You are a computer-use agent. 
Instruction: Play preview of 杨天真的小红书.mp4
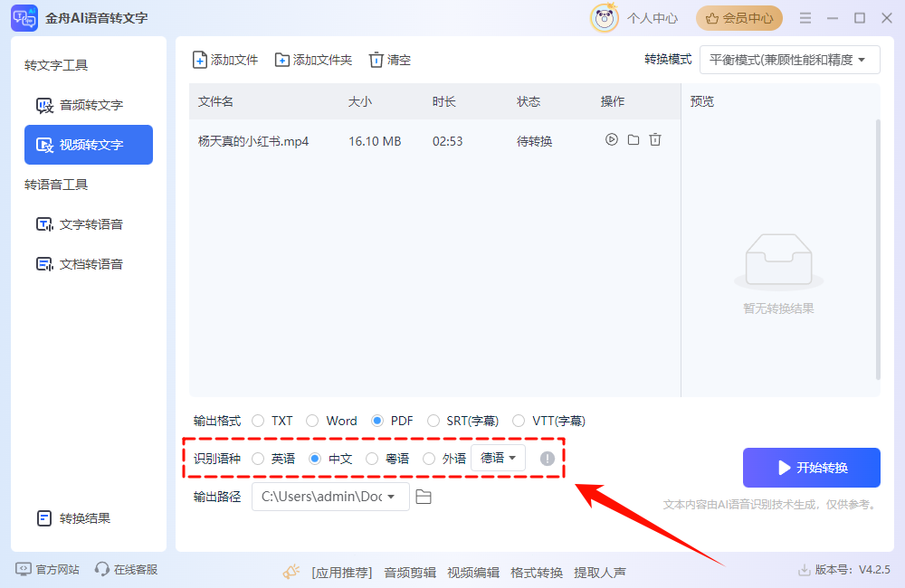[x=612, y=140]
